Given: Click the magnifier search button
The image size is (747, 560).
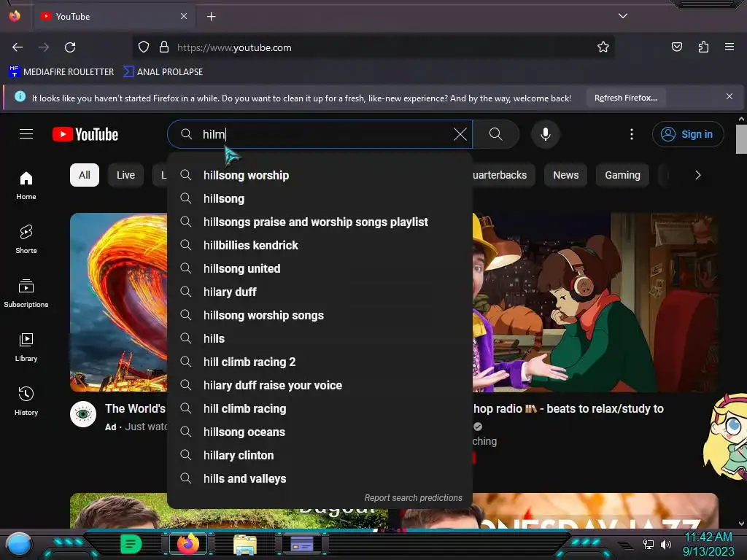Looking at the screenshot, I should point(496,134).
